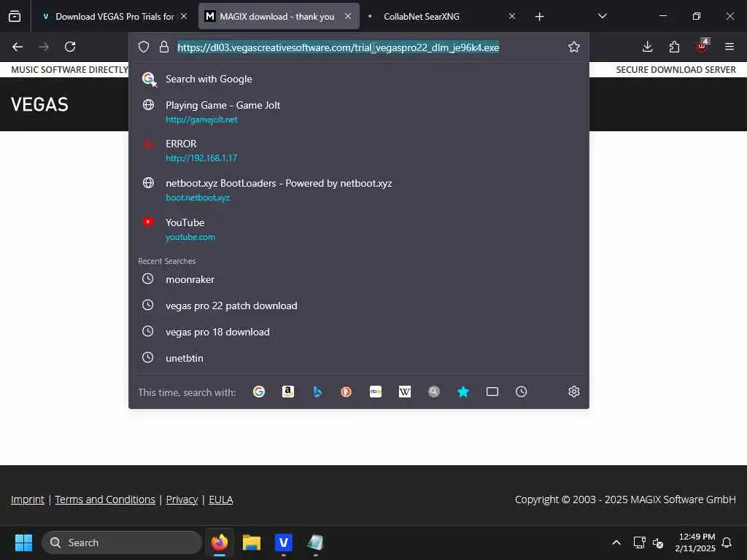Viewport: 747px width, 560px height.
Task: Choose recent search moonraker
Action: pos(358,279)
